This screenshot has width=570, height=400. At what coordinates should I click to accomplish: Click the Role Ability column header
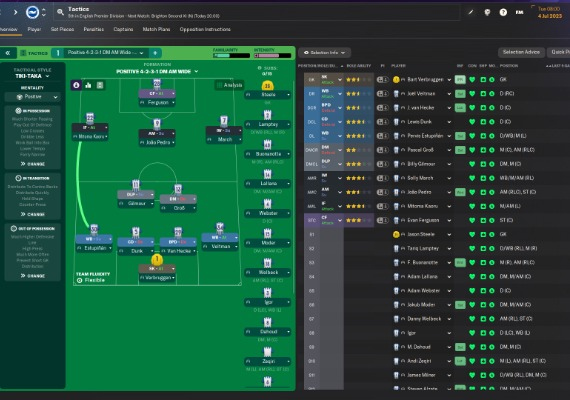point(359,66)
